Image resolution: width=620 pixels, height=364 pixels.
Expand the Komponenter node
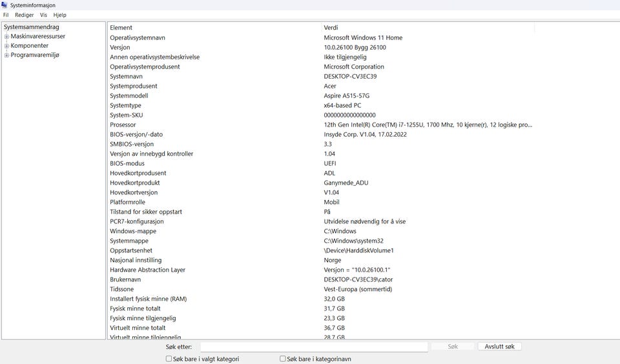point(6,46)
